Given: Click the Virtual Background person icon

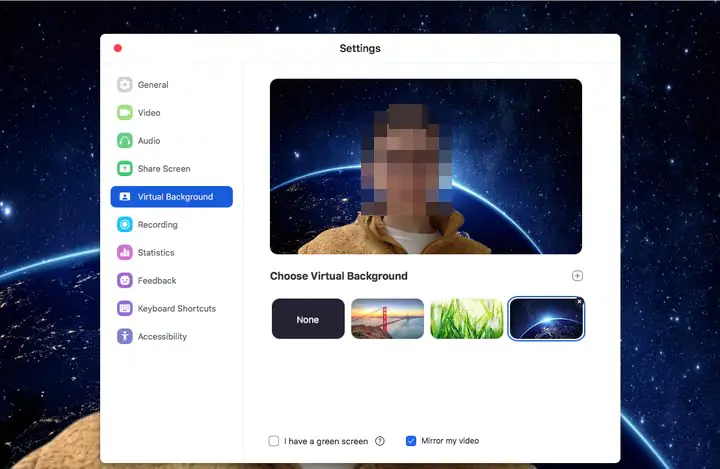Looking at the screenshot, I should pyautogui.click(x=124, y=197).
